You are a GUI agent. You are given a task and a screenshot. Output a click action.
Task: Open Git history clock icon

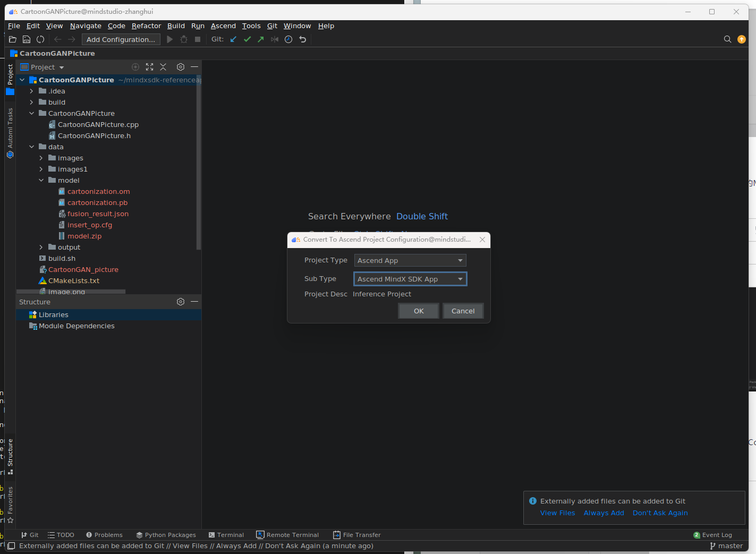pos(288,39)
